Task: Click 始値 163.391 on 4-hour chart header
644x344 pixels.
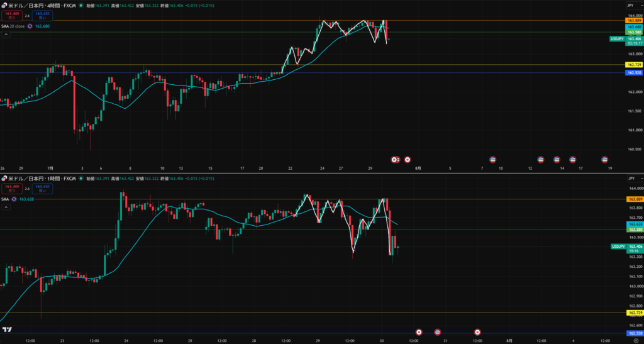Action: tap(97, 6)
